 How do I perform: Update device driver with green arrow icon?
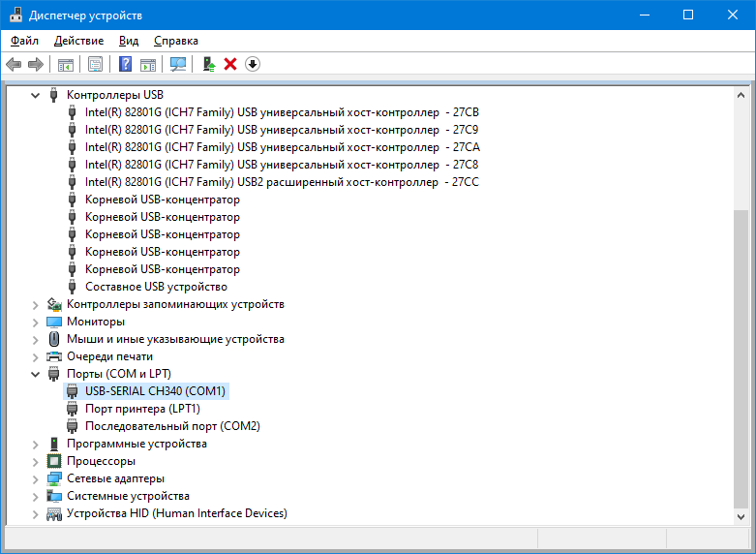tap(209, 64)
